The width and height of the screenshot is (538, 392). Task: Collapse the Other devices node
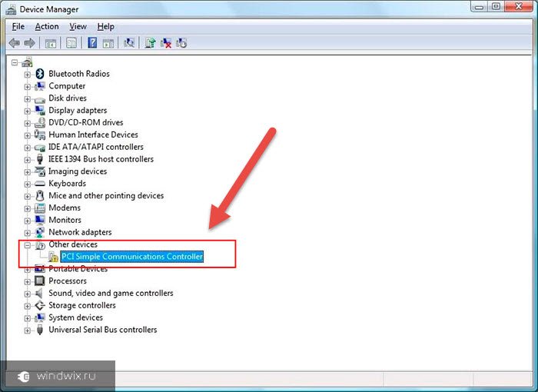coord(27,245)
